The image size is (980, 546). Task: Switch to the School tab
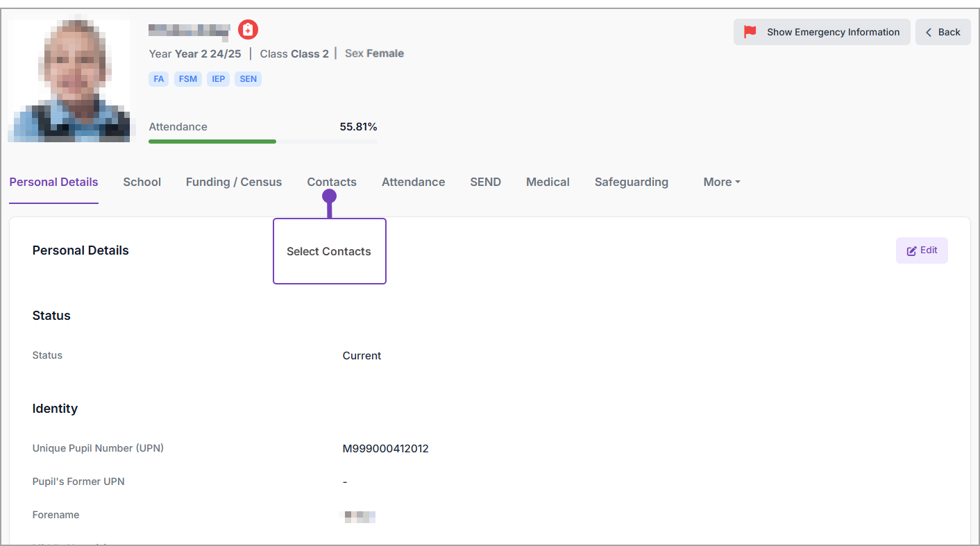[x=142, y=182]
